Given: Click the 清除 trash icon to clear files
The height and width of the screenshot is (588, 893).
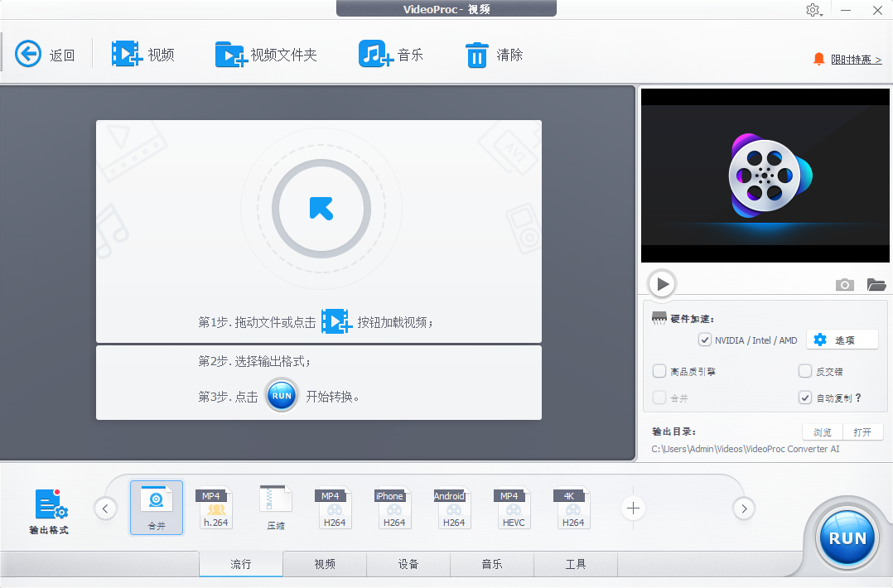Looking at the screenshot, I should click(x=477, y=53).
